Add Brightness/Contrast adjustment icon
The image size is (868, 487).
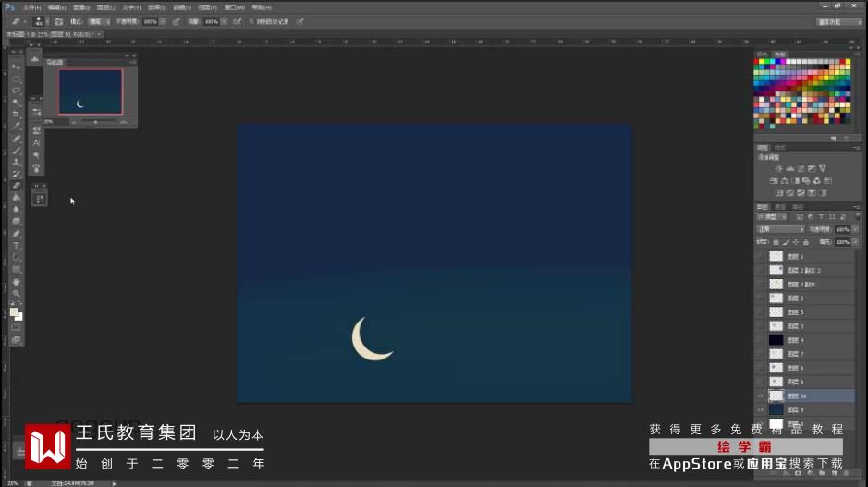tap(779, 168)
